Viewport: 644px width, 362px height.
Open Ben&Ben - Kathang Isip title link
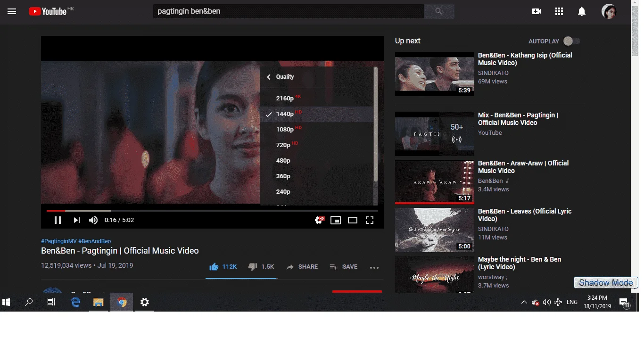[525, 59]
